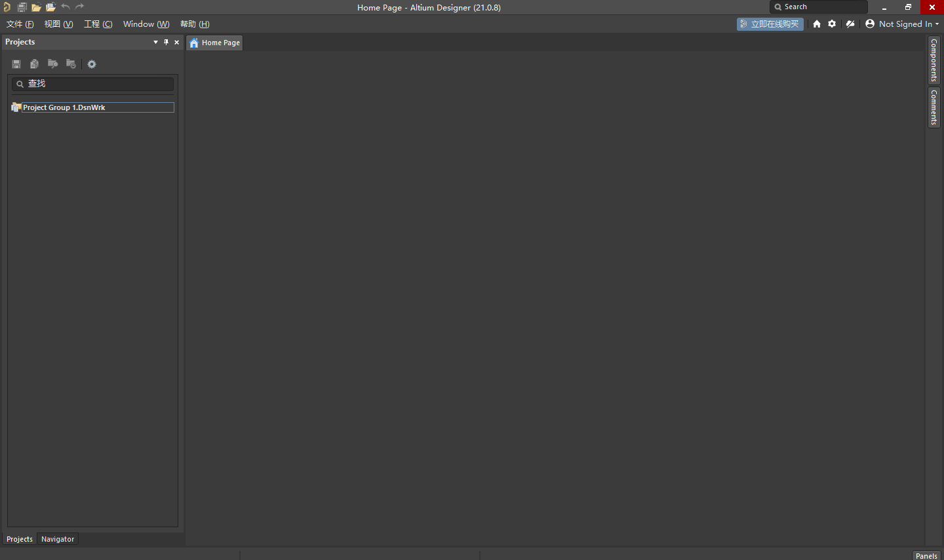Open the Projects panel options dropdown arrow
944x560 pixels.
(155, 42)
